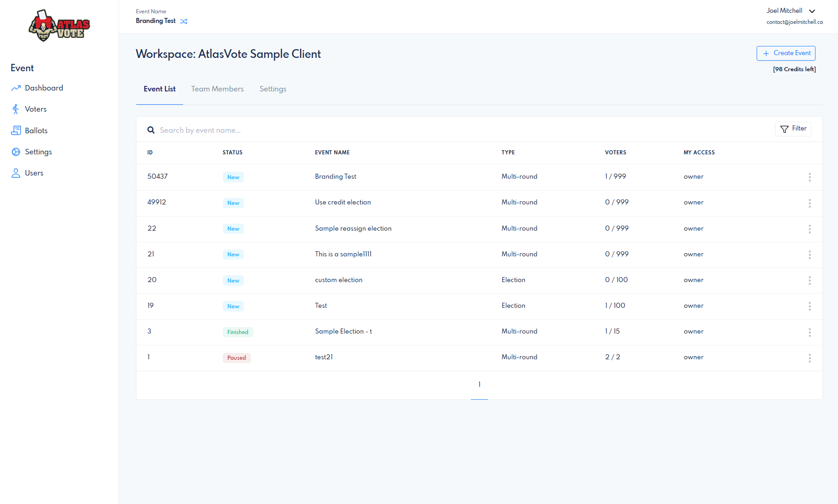Open the Settings sidebar item
Viewport: 838px width, 504px height.
32,152
